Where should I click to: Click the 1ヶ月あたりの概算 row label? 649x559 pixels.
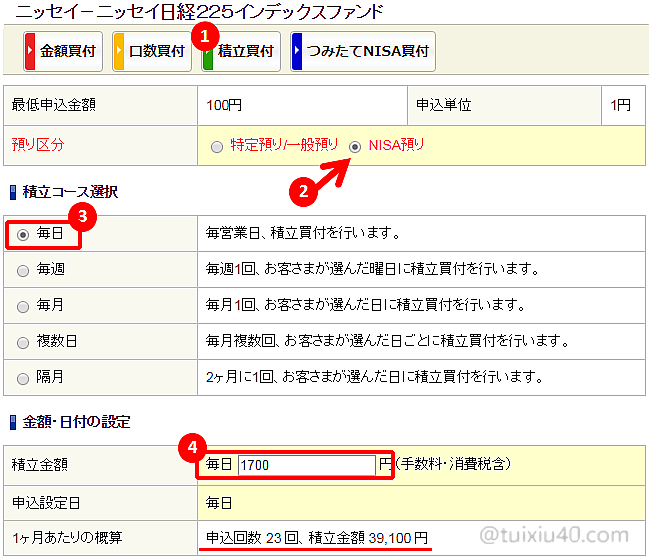click(x=67, y=538)
